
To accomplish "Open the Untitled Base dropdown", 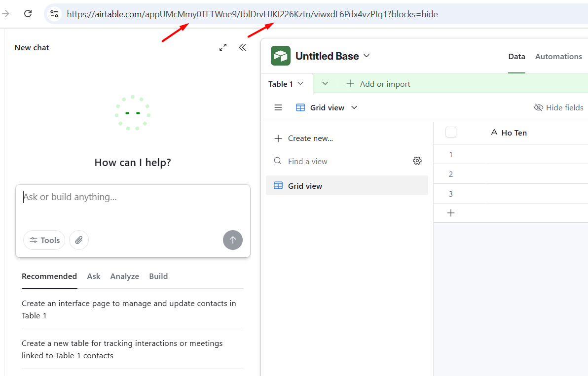I will [367, 56].
